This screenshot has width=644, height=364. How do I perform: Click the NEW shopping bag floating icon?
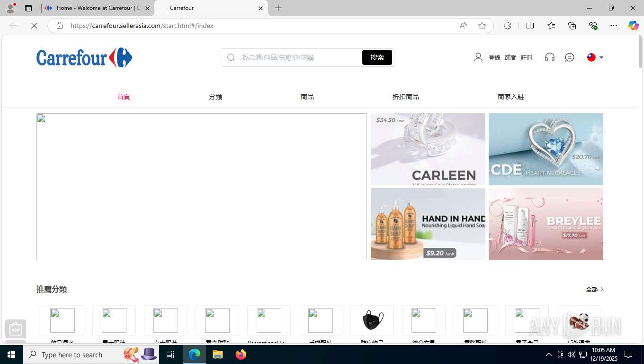(16, 328)
